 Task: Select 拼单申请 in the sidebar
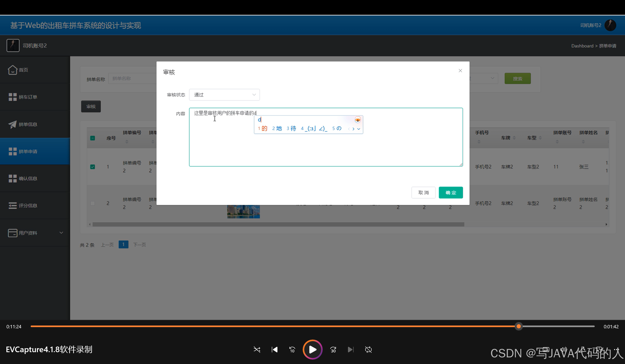pos(35,151)
